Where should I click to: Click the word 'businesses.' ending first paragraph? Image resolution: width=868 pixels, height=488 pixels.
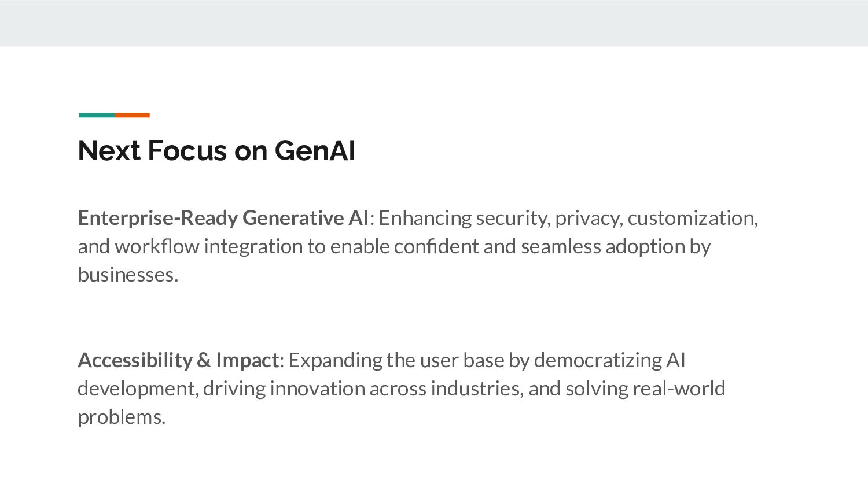pyautogui.click(x=128, y=275)
